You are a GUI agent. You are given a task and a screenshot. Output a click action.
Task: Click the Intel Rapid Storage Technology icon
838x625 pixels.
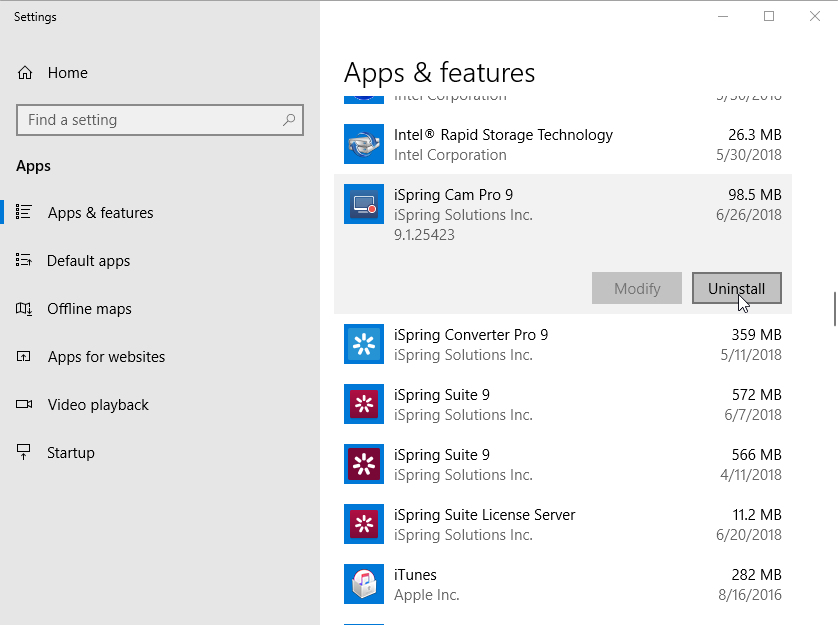[363, 144]
